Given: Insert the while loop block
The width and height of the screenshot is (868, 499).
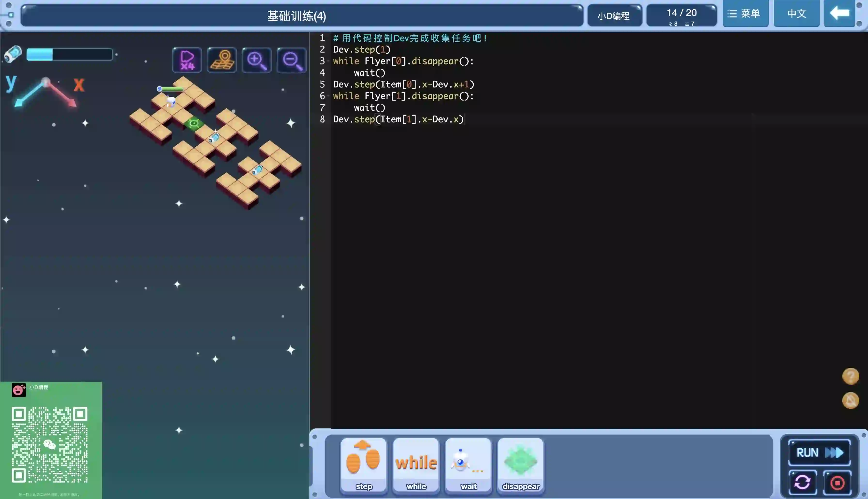Looking at the screenshot, I should coord(416,465).
